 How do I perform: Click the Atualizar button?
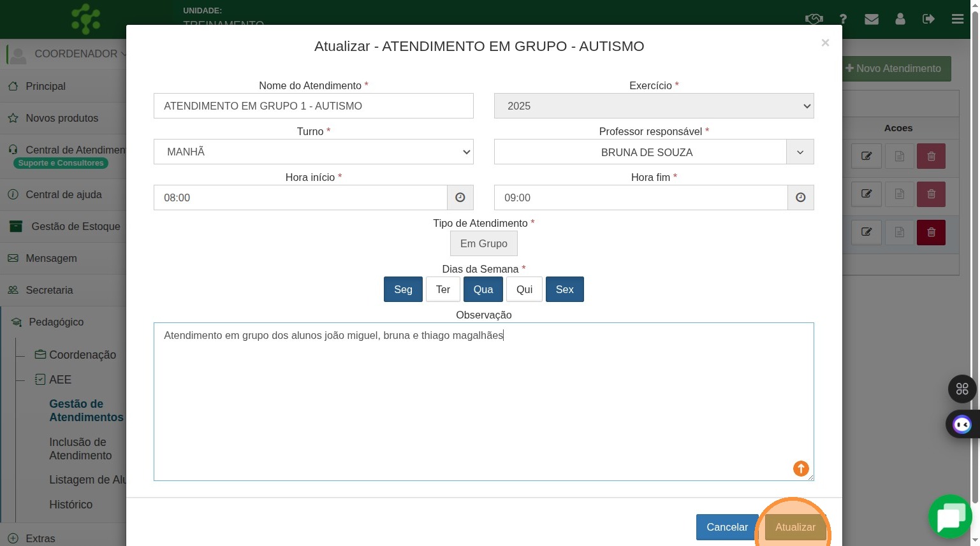point(795,527)
